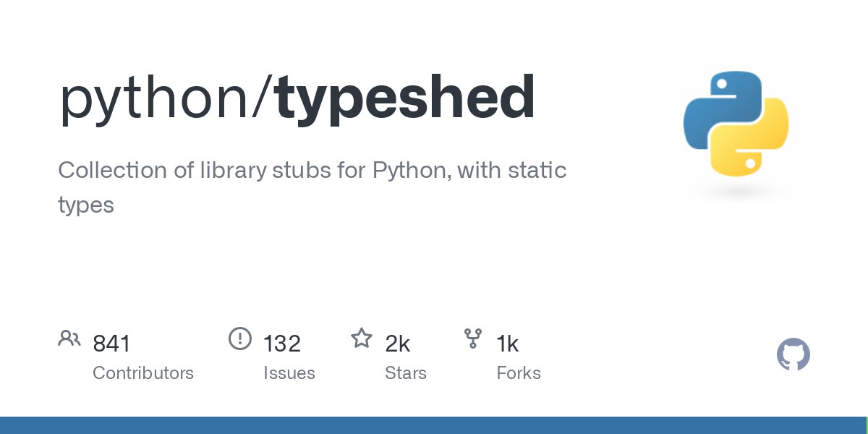Click the Issues label

click(x=289, y=373)
